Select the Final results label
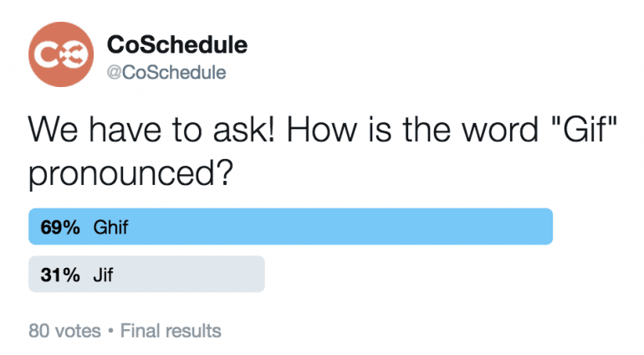The width and height of the screenshot is (644, 355). click(x=171, y=331)
